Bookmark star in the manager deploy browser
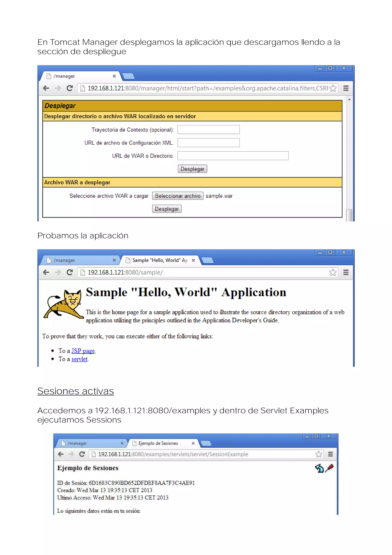 click(333, 88)
